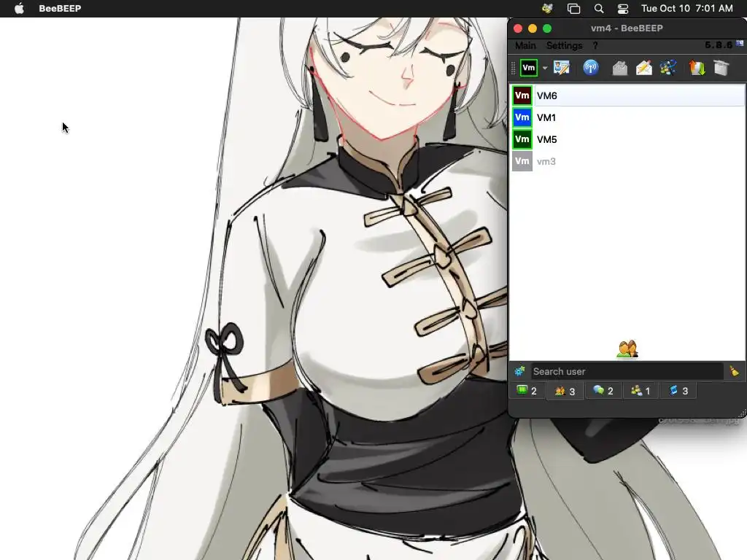Click the gray open envelope icon
747x560 pixels.
pos(619,68)
